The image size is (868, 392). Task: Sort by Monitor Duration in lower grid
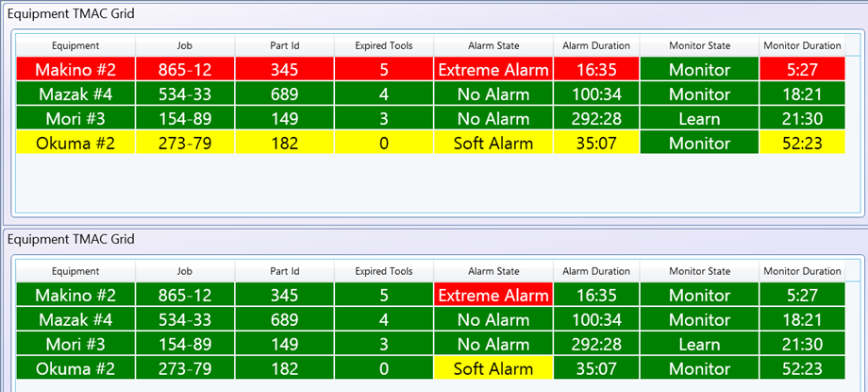801,271
